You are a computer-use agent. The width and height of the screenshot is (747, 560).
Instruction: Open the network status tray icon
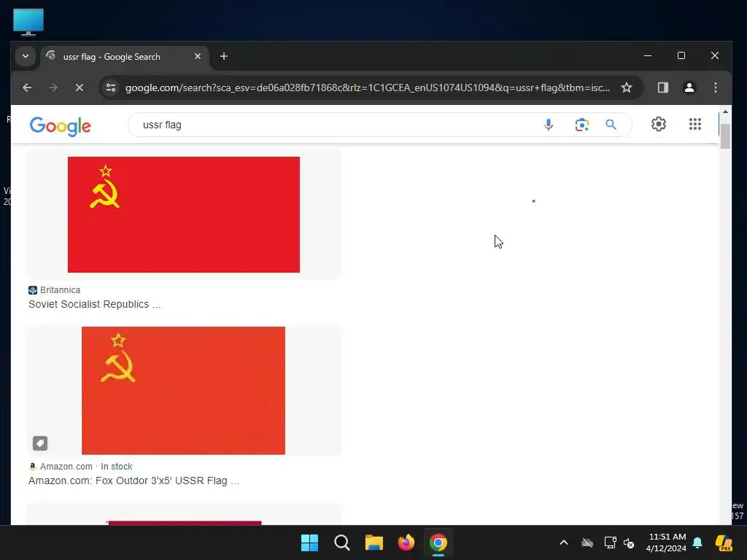610,542
